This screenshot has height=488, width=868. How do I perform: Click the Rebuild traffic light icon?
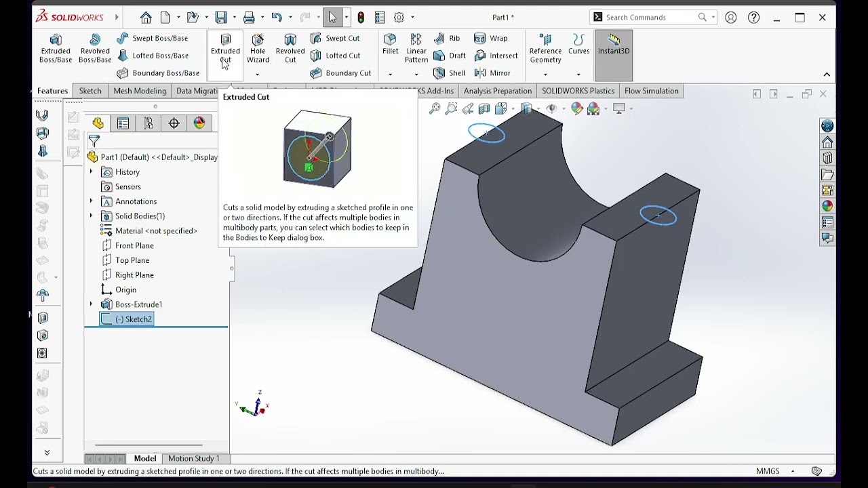point(361,18)
